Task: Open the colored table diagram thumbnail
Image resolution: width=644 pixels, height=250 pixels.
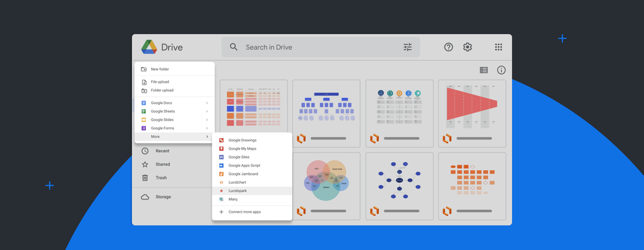Action: tap(254, 107)
